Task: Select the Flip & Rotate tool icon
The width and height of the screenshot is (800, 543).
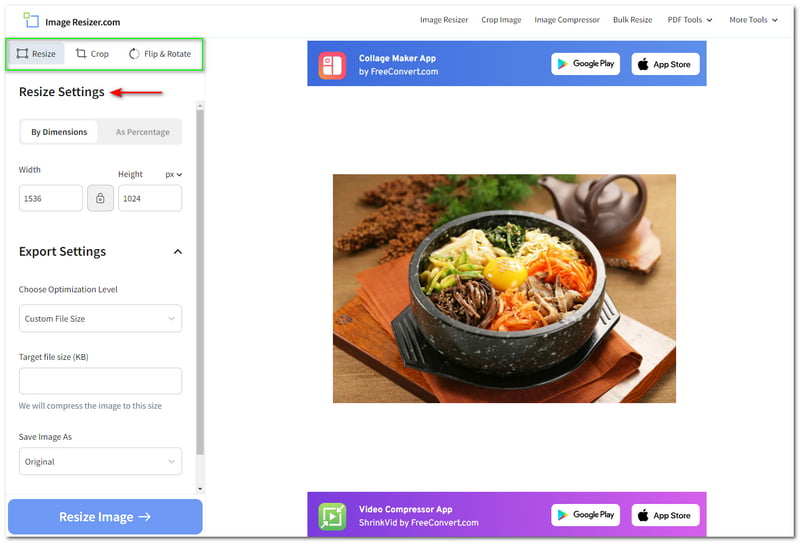Action: (x=134, y=54)
